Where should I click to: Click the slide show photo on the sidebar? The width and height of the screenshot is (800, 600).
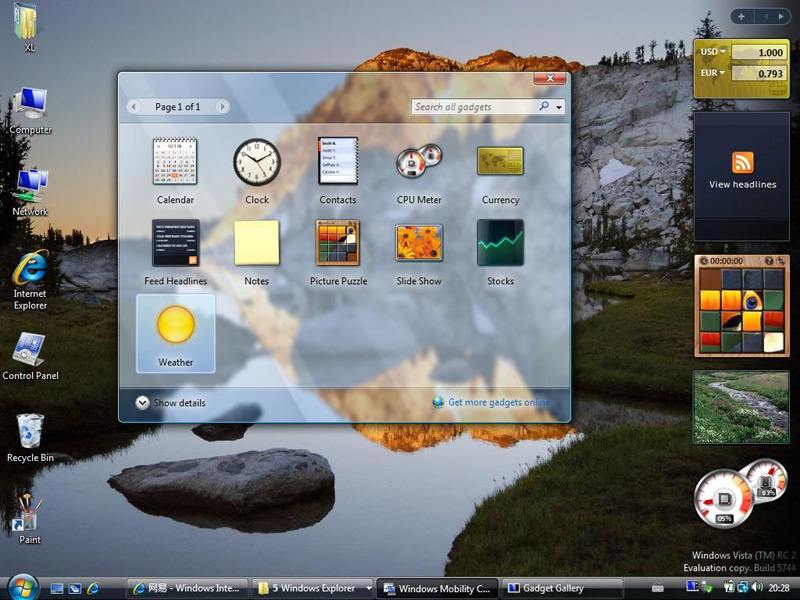tap(741, 407)
